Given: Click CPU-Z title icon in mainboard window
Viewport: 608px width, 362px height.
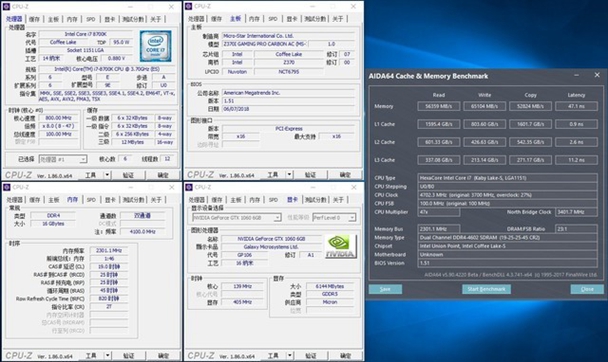Looking at the screenshot, I should point(189,6).
